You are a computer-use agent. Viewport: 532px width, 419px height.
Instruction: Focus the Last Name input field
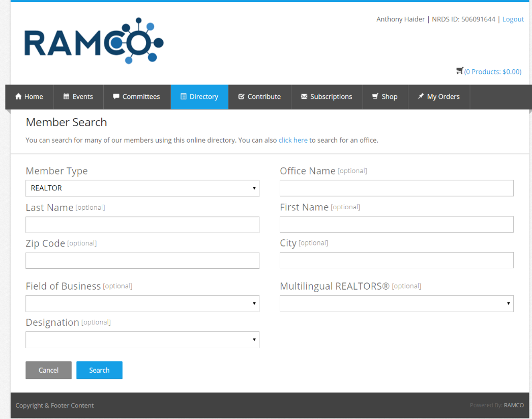(142, 225)
